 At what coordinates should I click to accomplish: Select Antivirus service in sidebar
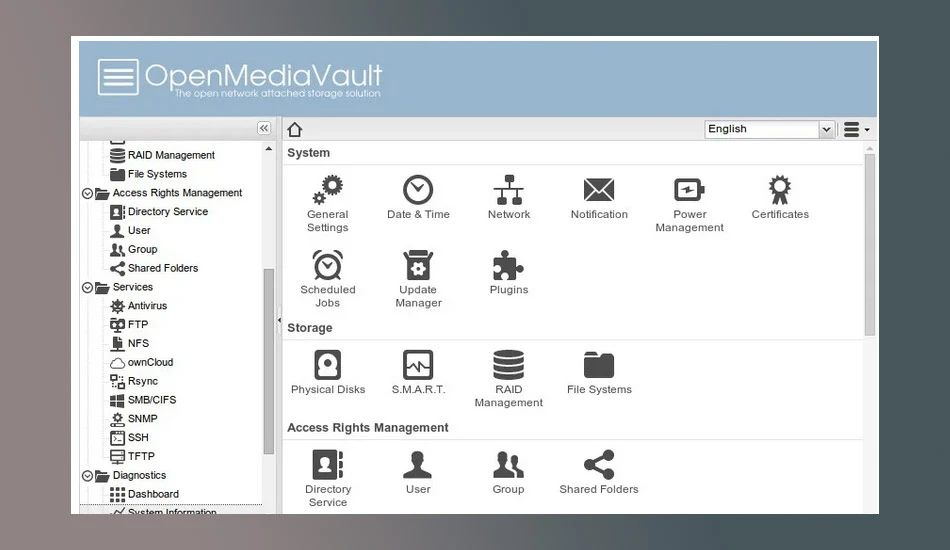(x=138, y=305)
